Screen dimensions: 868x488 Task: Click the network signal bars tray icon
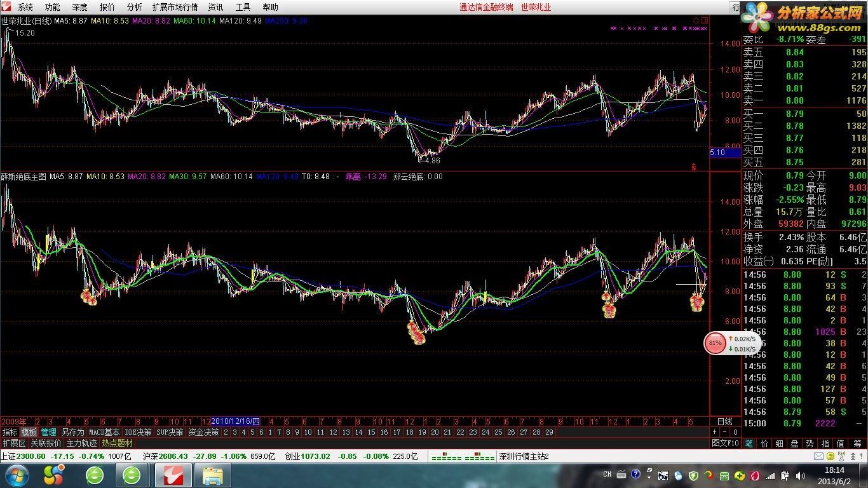click(771, 475)
